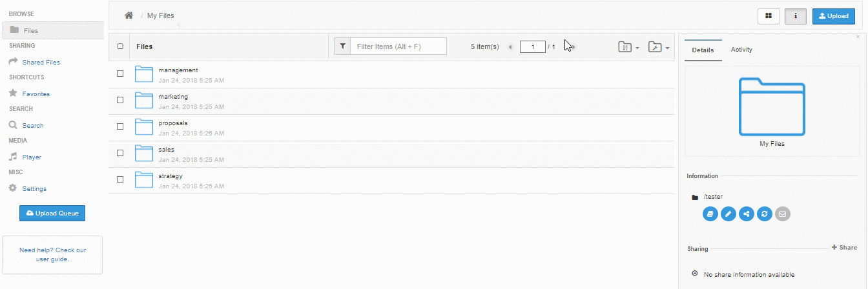Open the sort order dropdown
This screenshot has width=868, height=289.
(x=628, y=47)
